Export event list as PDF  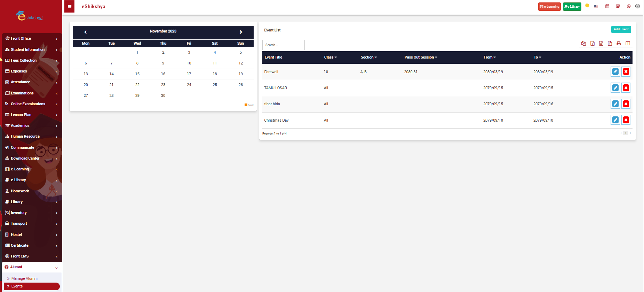click(x=610, y=44)
